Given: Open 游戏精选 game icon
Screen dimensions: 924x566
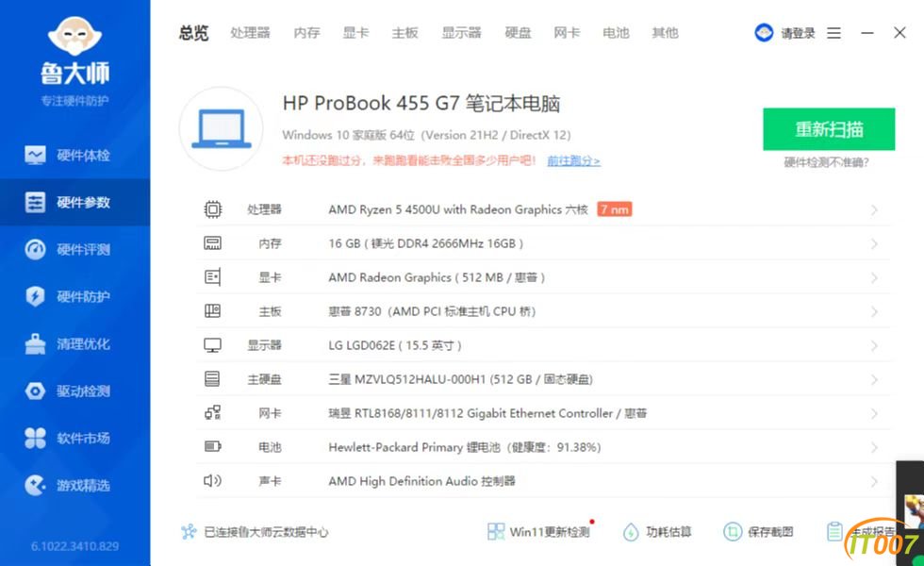Looking at the screenshot, I should click(35, 485).
